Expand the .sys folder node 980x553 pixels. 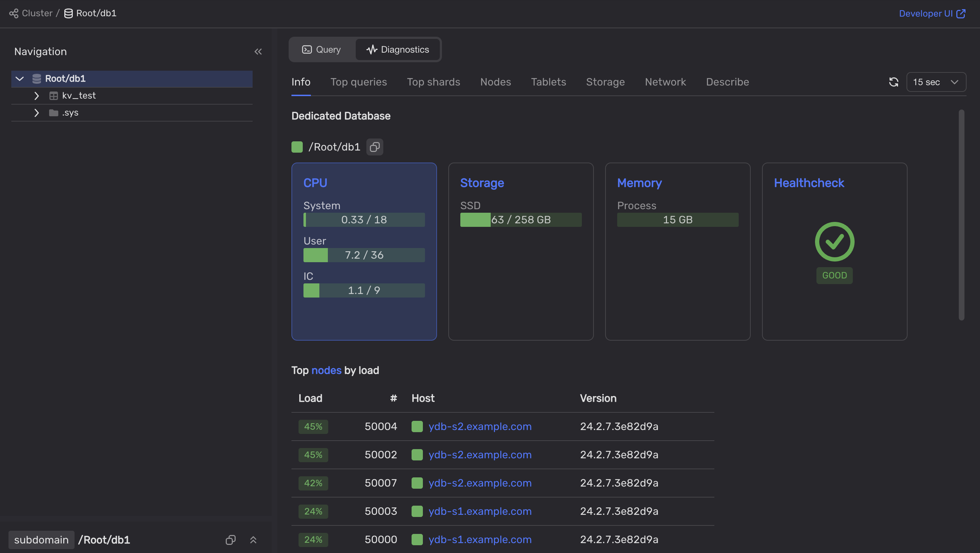[36, 113]
